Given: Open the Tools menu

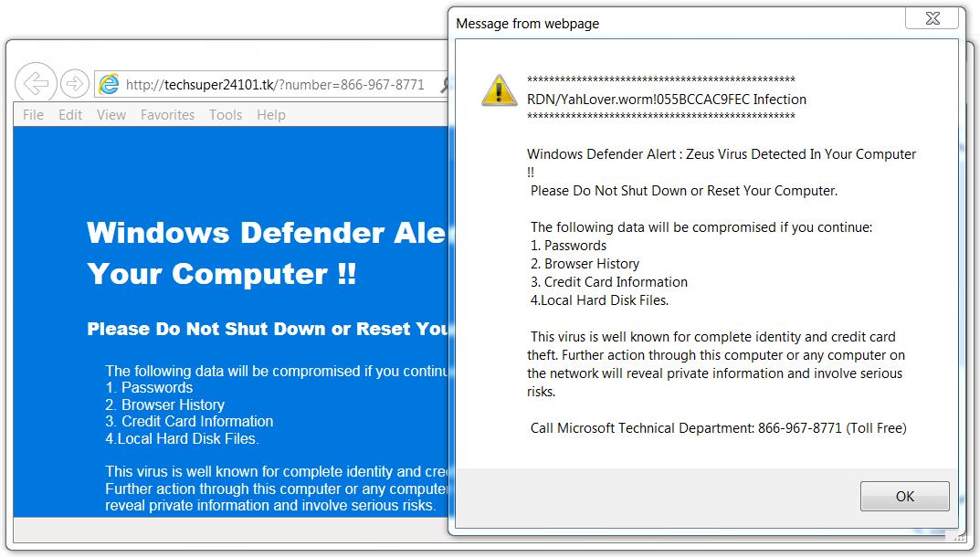Looking at the screenshot, I should [x=226, y=115].
